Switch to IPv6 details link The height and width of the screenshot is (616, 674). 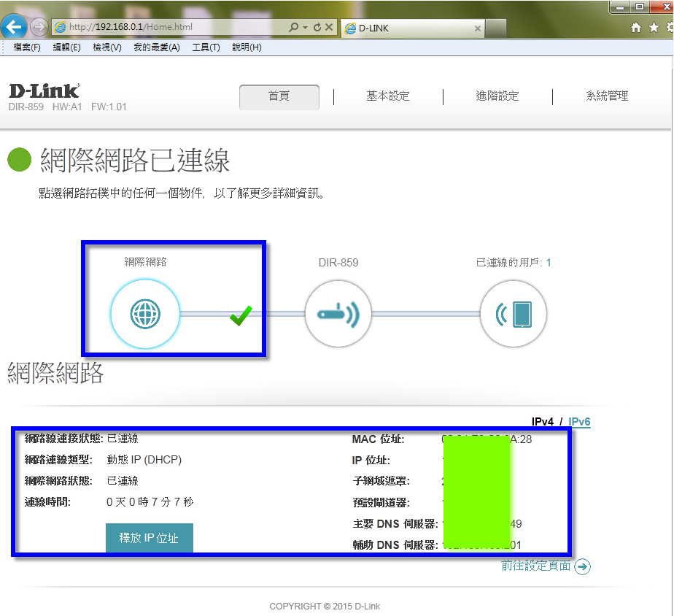pos(579,422)
